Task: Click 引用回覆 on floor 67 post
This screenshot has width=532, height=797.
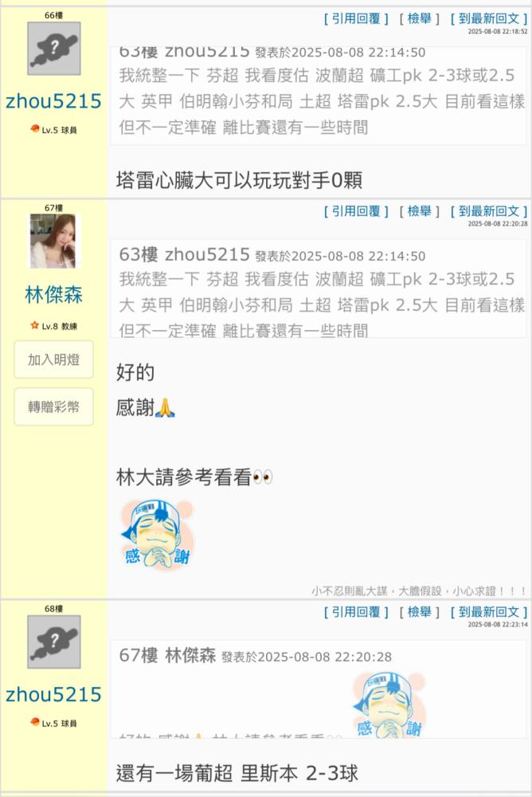Action: (356, 211)
